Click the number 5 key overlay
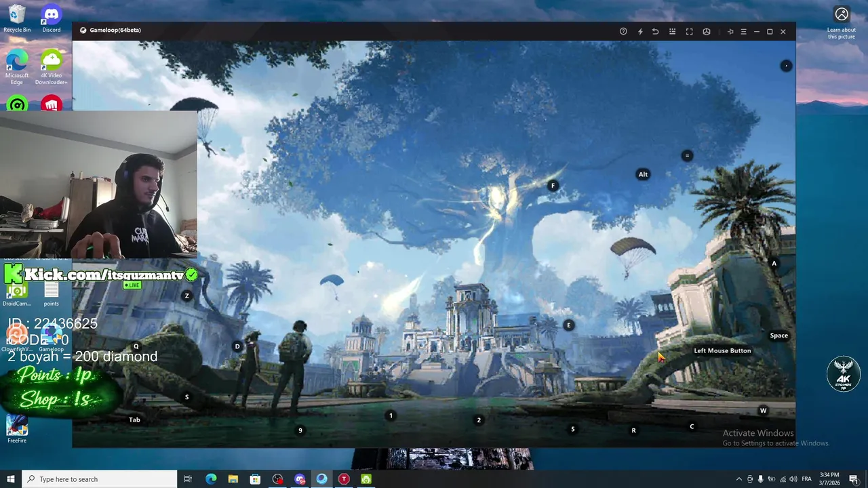This screenshot has width=868, height=488. tap(572, 429)
